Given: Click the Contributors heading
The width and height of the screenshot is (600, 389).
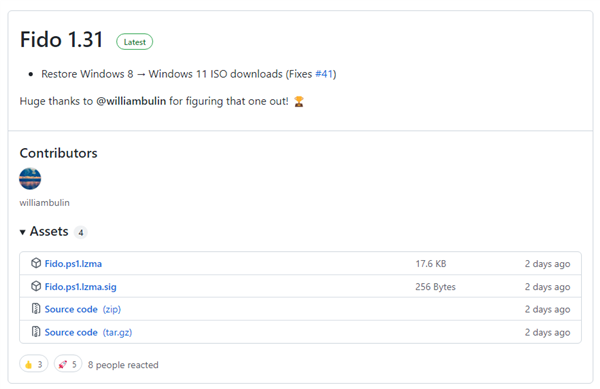Looking at the screenshot, I should point(59,153).
